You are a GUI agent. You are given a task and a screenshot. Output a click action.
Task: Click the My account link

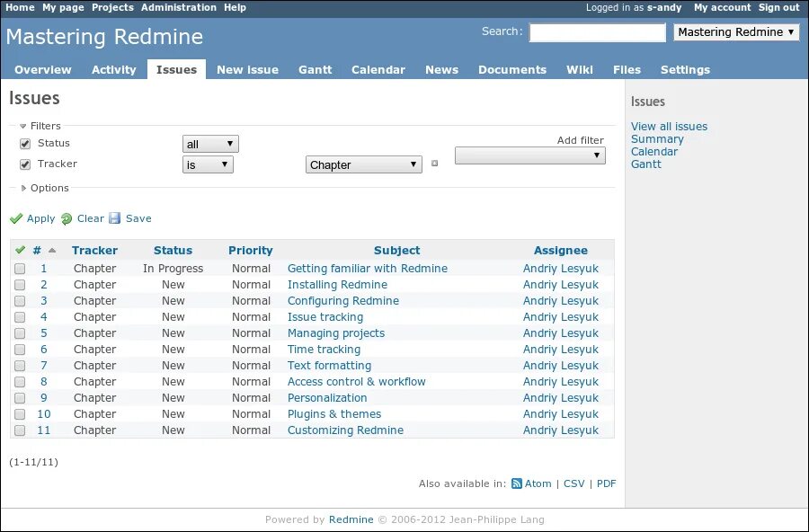pos(722,8)
